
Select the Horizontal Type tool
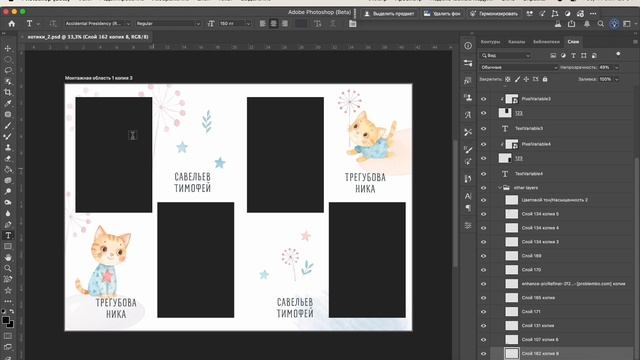pos(8,236)
